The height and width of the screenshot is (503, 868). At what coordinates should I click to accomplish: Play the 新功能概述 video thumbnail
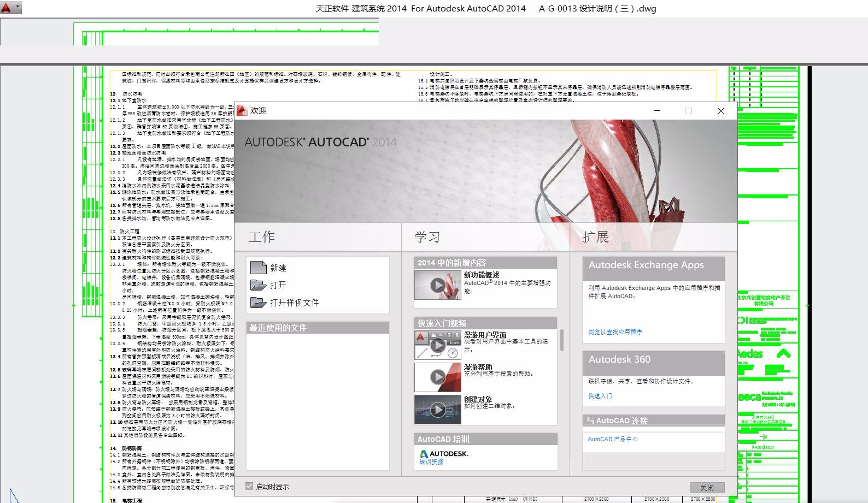[x=437, y=285]
